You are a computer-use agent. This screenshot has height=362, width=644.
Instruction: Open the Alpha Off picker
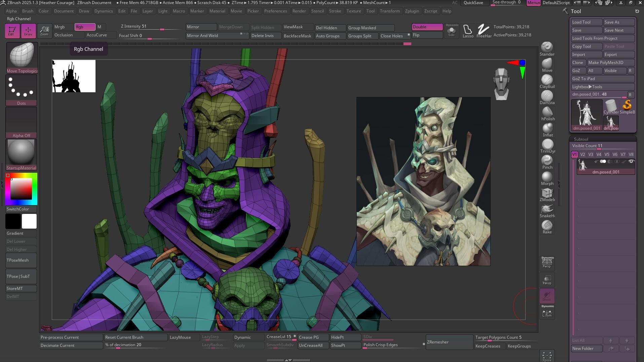click(21, 122)
